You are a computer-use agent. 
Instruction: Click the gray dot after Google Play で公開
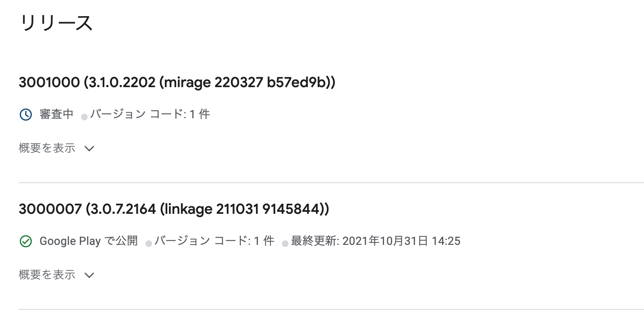coord(149,244)
